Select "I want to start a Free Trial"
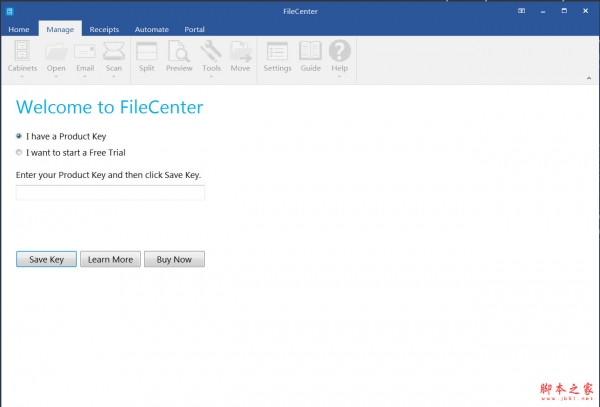The height and width of the screenshot is (407, 600). pyautogui.click(x=20, y=153)
